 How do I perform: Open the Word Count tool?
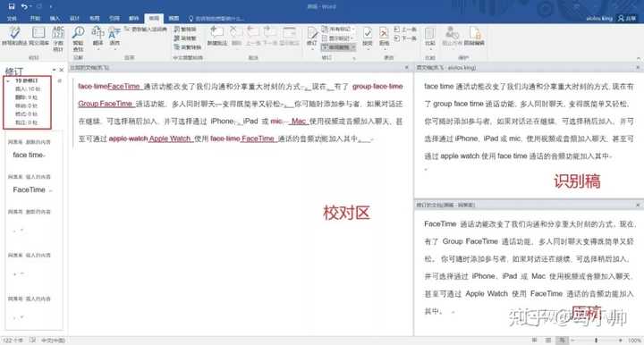58,38
